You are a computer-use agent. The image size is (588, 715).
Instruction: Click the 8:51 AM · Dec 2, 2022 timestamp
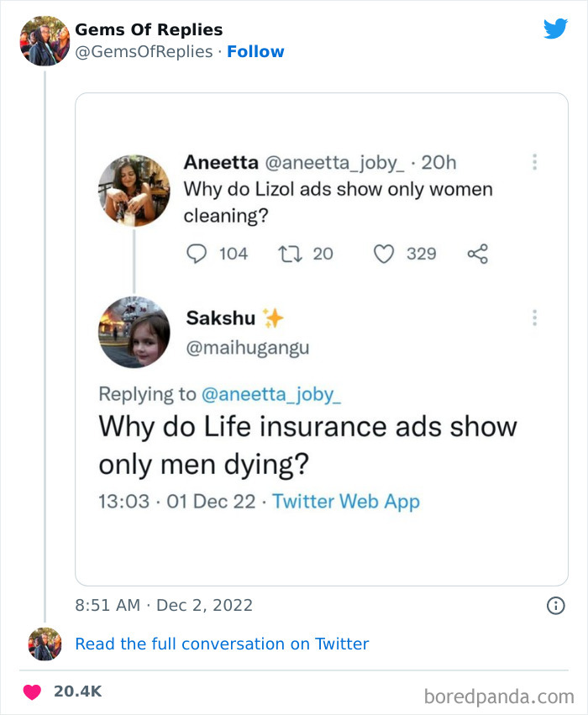point(164,605)
